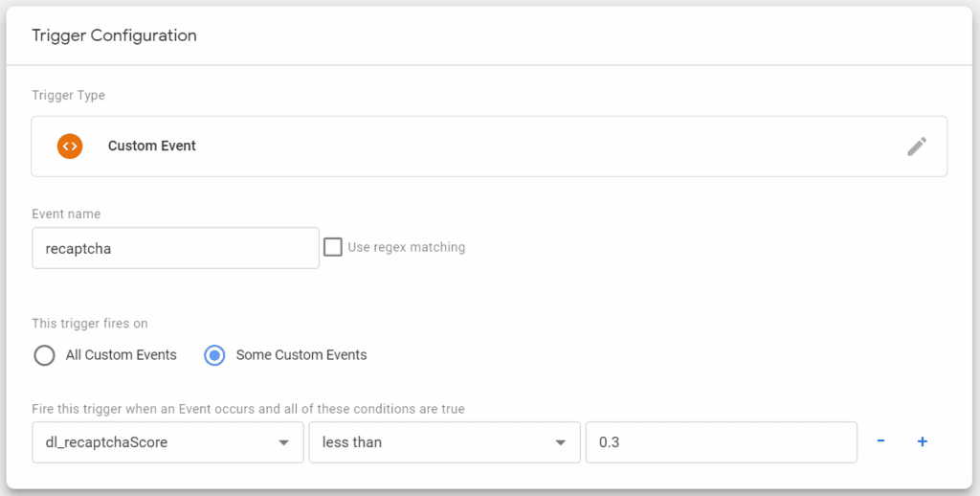The width and height of the screenshot is (980, 496).
Task: Click the Use regex matching label
Action: coord(406,247)
